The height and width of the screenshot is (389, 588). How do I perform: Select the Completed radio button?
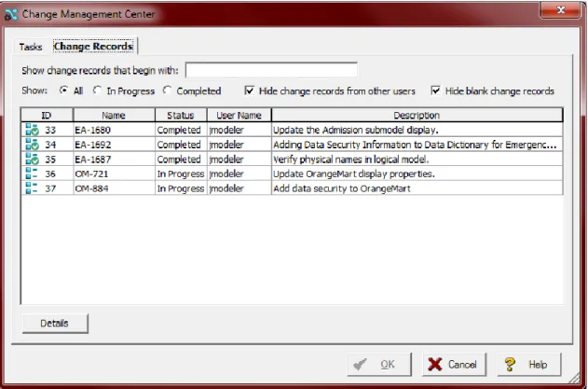pos(167,90)
